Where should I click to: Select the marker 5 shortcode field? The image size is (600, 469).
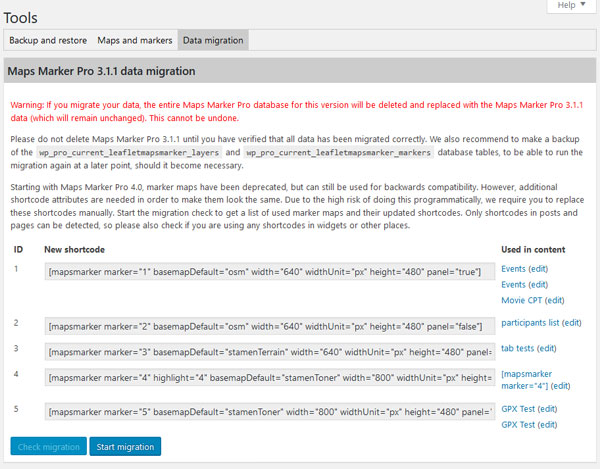(269, 412)
